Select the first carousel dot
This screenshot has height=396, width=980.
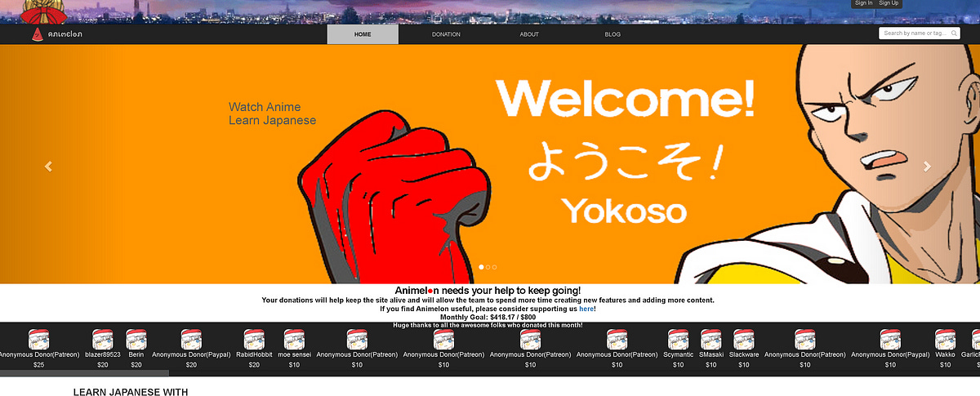(x=481, y=267)
